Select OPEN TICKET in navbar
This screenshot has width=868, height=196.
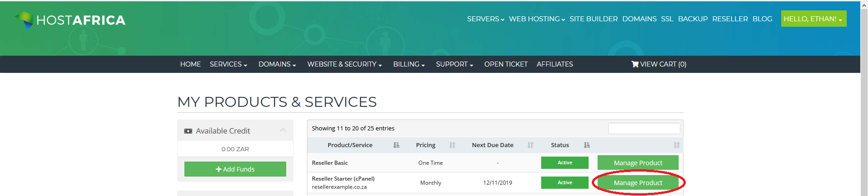506,64
